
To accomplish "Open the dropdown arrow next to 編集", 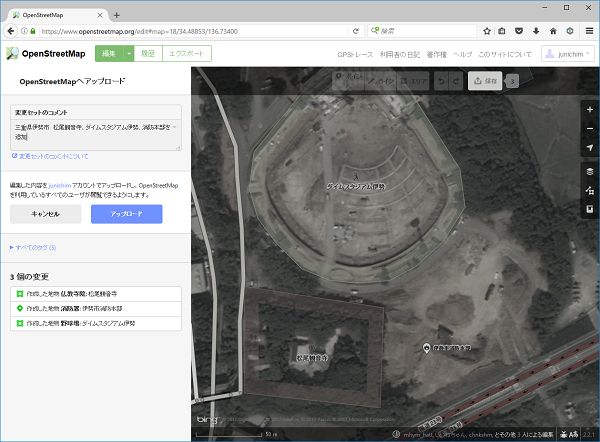I will click(129, 54).
